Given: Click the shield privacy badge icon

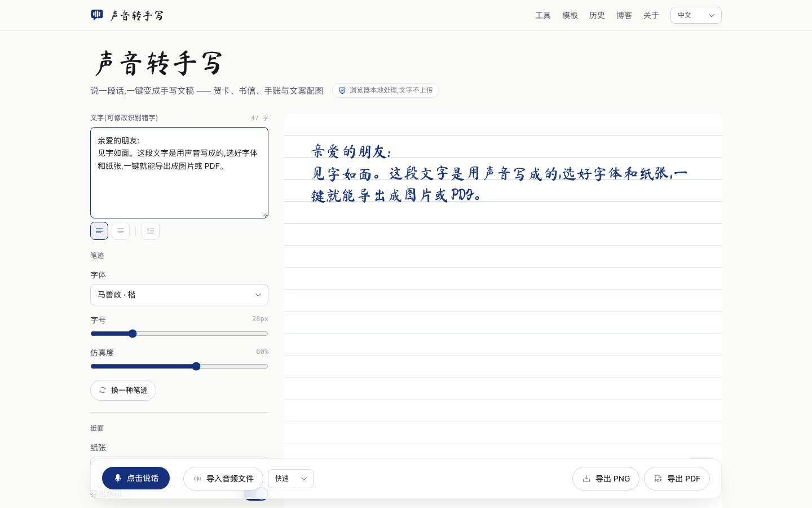Looking at the screenshot, I should click(342, 90).
